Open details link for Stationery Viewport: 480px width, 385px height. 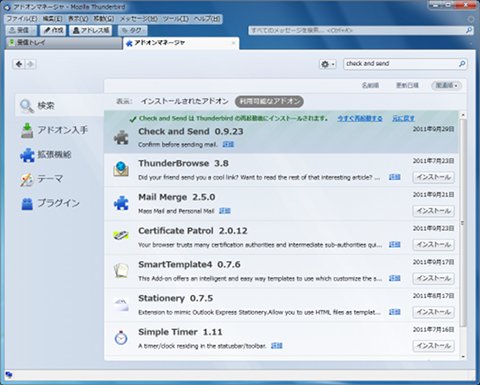(395, 312)
